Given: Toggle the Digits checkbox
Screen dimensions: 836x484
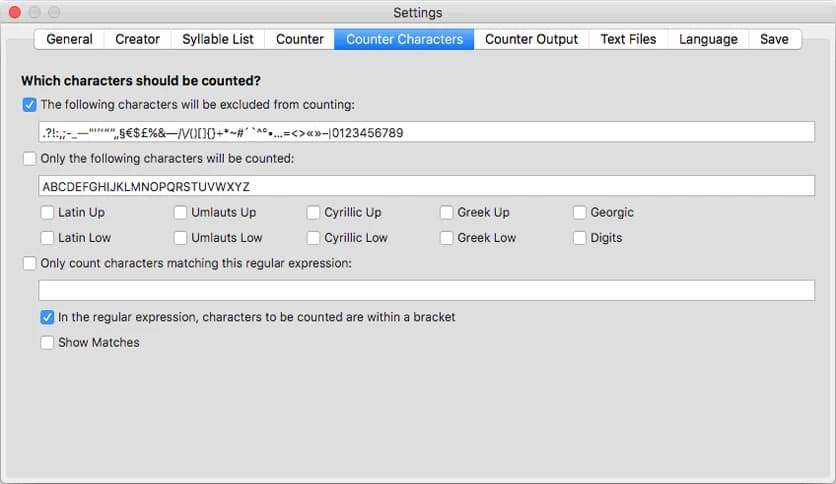Looking at the screenshot, I should [580, 238].
